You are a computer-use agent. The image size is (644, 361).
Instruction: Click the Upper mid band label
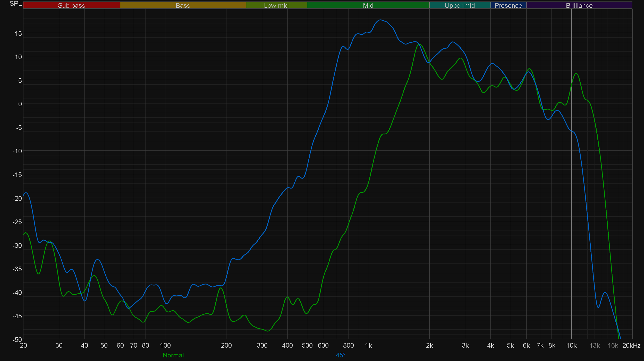(x=460, y=5)
